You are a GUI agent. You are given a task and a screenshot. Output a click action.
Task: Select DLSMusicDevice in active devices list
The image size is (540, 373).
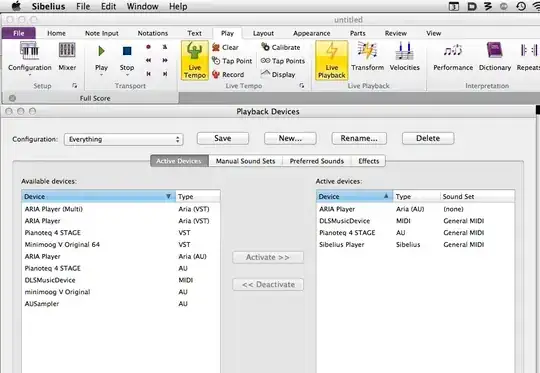pos(415,221)
